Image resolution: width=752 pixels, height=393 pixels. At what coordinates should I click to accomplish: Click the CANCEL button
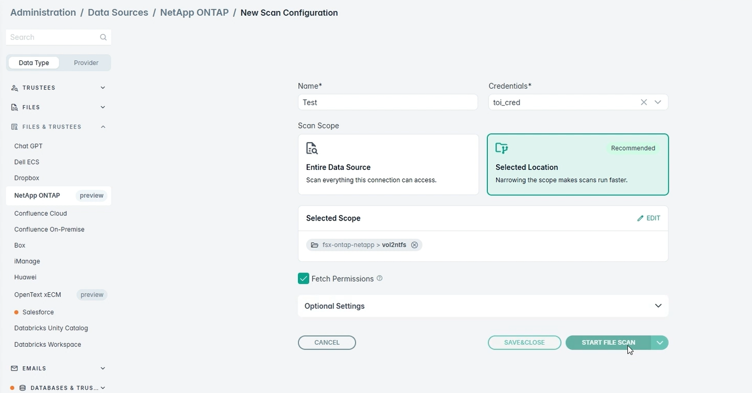pos(327,343)
